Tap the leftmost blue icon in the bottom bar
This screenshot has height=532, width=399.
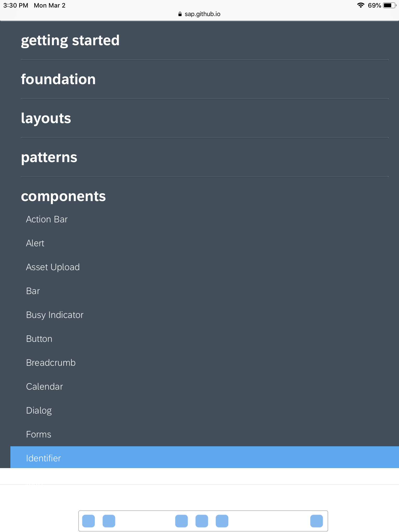88,521
